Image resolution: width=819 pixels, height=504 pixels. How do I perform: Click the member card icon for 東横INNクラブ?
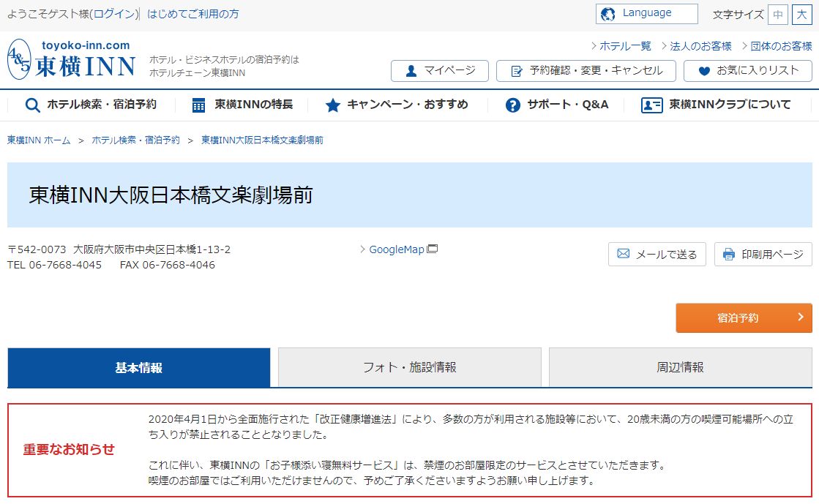pos(652,105)
